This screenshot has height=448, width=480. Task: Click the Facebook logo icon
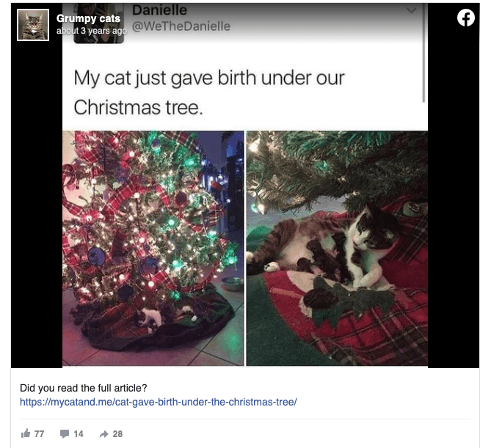click(x=466, y=18)
